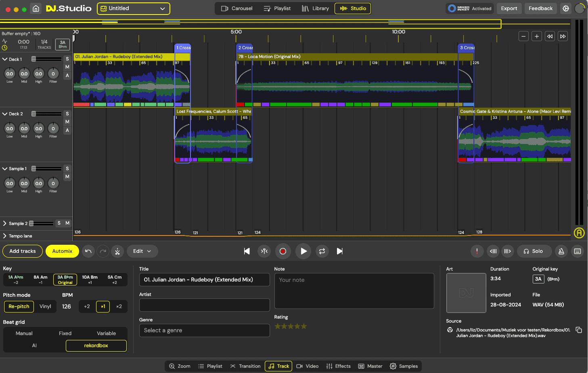Enable loop playback mode

[x=321, y=251]
